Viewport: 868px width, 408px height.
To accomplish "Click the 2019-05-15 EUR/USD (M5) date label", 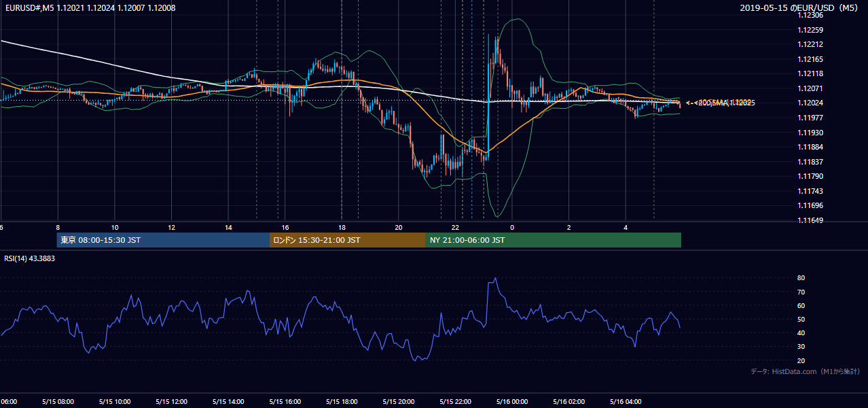I will tap(800, 8).
